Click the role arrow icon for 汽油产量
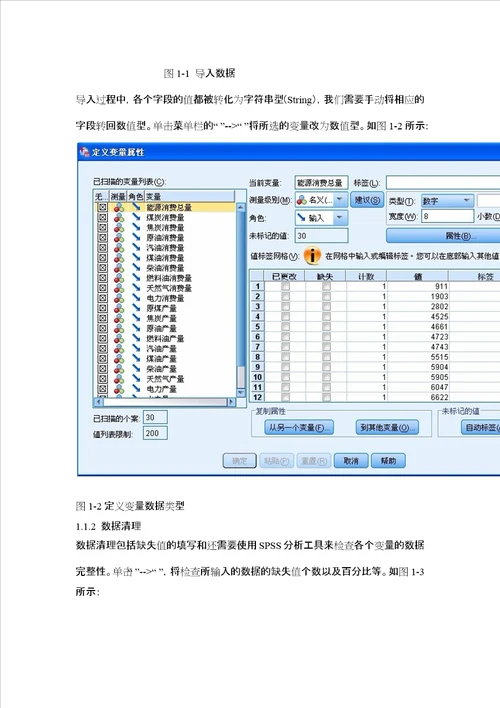 pyautogui.click(x=136, y=349)
